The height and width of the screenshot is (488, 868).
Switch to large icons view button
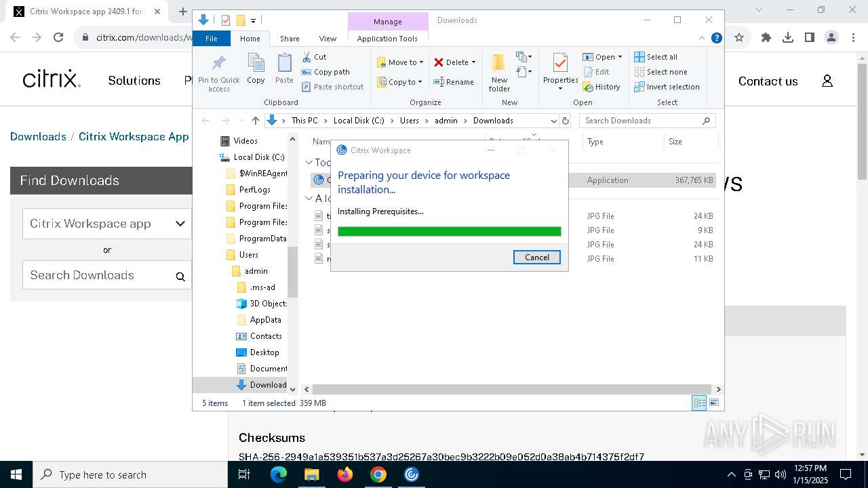714,403
